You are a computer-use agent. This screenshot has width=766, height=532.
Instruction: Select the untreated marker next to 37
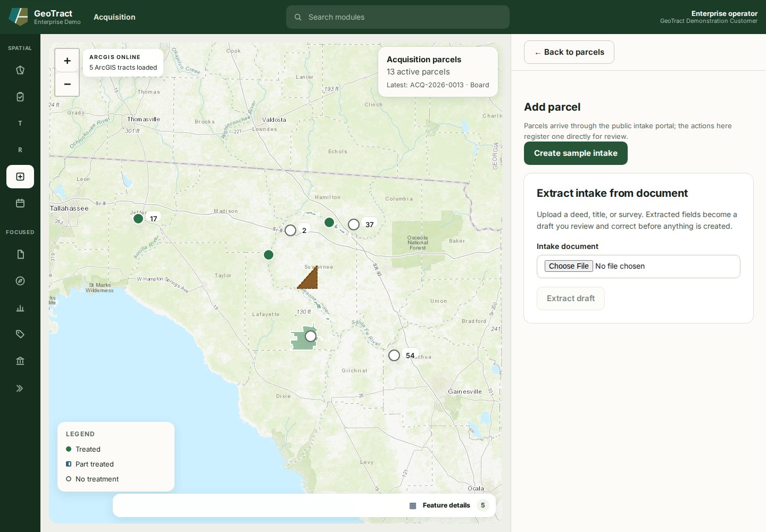pyautogui.click(x=354, y=225)
